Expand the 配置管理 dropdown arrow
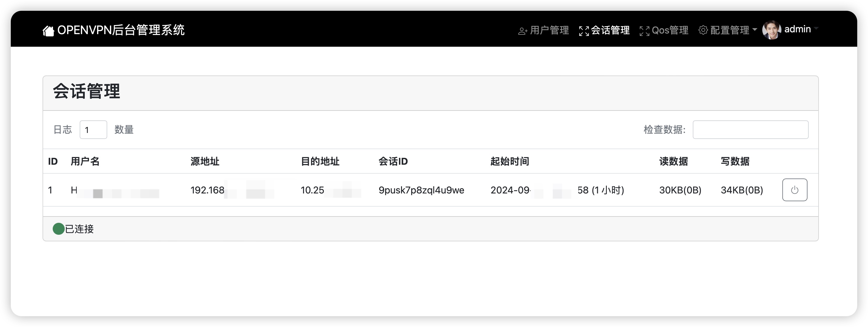 pyautogui.click(x=755, y=30)
